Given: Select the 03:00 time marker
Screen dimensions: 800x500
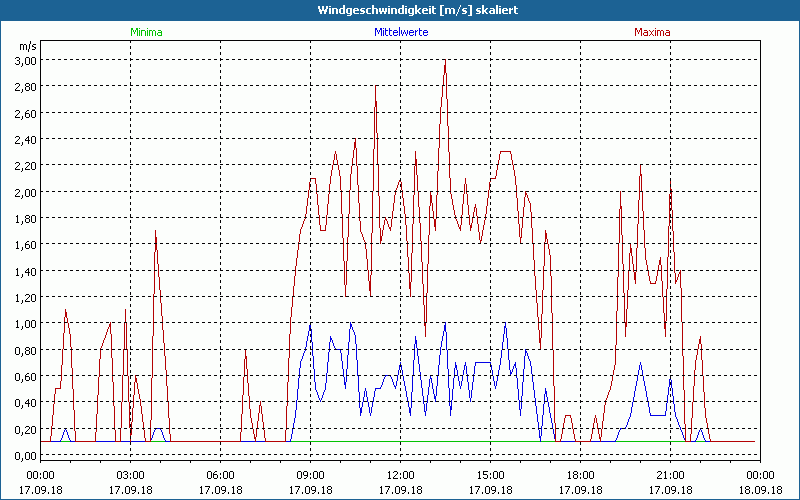Looking at the screenshot, I should 131,475.
